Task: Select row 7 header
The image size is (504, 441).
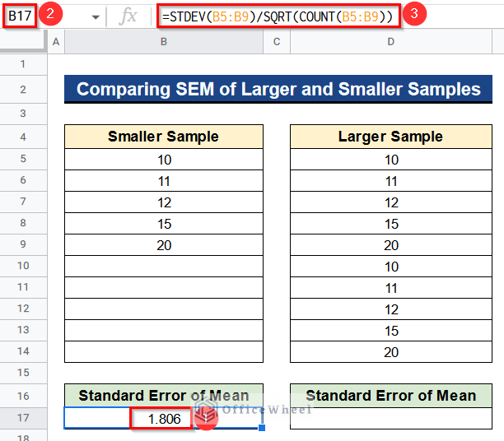Action: pos(23,202)
